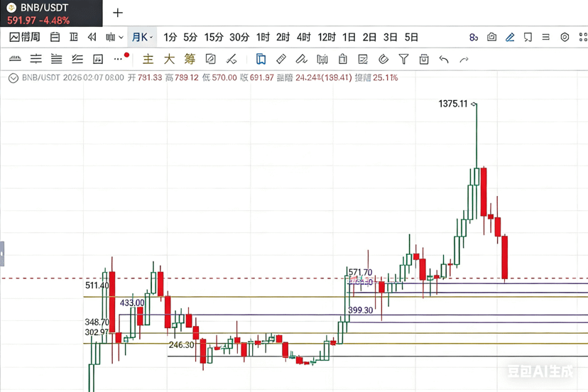Click the clipboard paste icon
This screenshot has width=588, height=392.
(343, 59)
